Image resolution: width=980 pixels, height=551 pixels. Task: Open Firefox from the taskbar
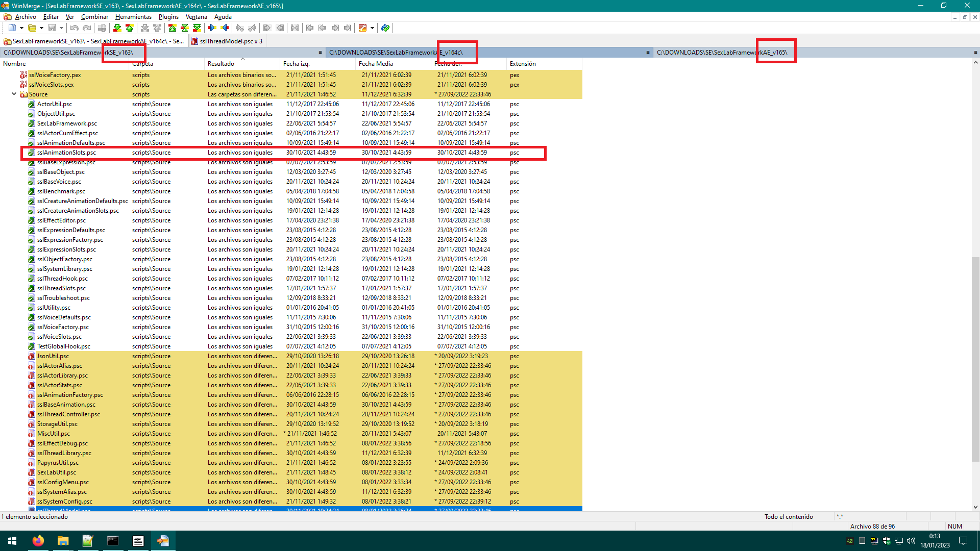tap(38, 541)
